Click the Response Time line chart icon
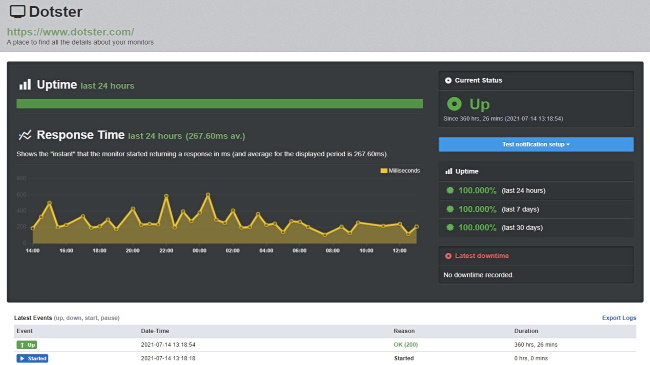 click(x=25, y=135)
